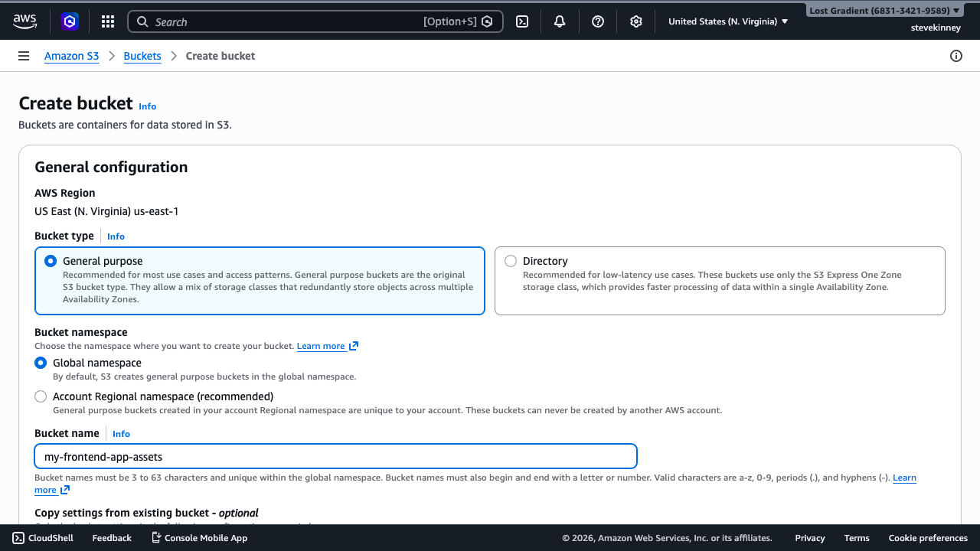Launch CloudShell from top navigation icon
Screen dimensions: 980x551
pos(522,21)
